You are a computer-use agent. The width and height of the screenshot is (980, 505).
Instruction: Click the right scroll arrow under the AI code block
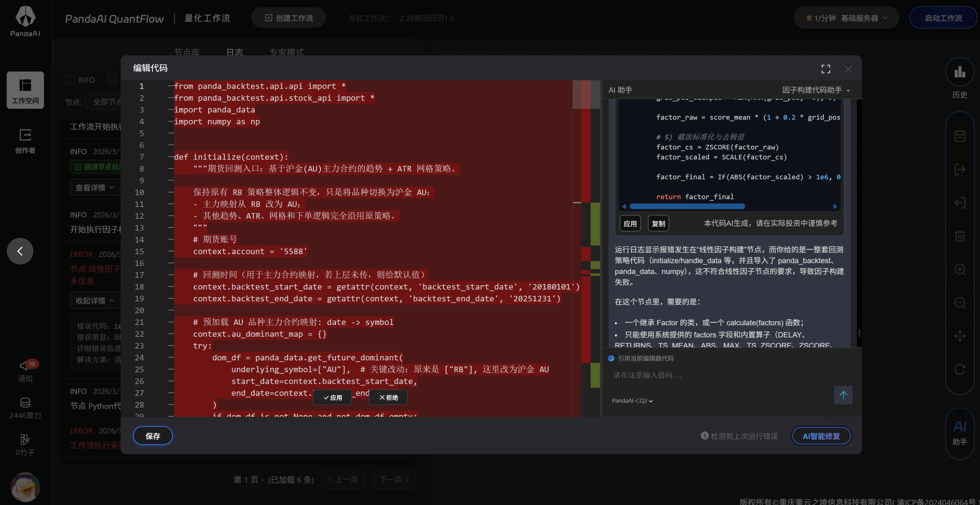pyautogui.click(x=835, y=206)
